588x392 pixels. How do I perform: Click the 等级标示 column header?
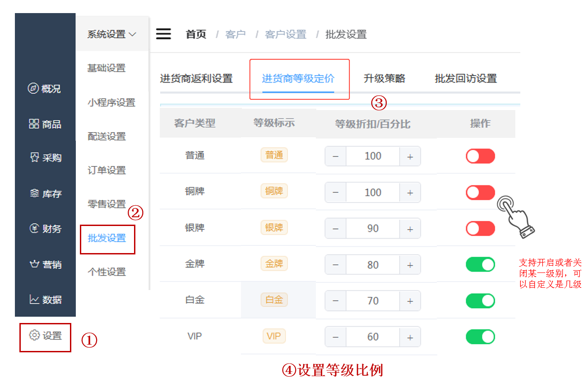click(x=274, y=123)
